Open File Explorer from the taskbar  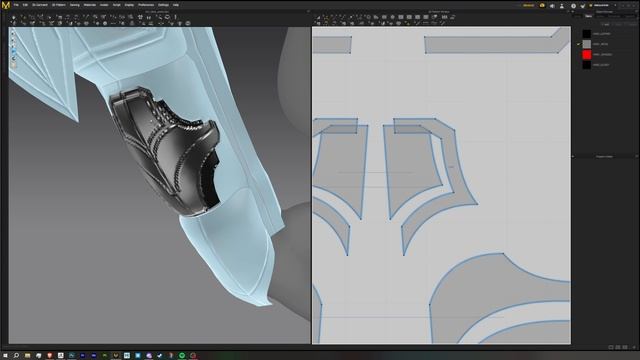(x=27, y=356)
